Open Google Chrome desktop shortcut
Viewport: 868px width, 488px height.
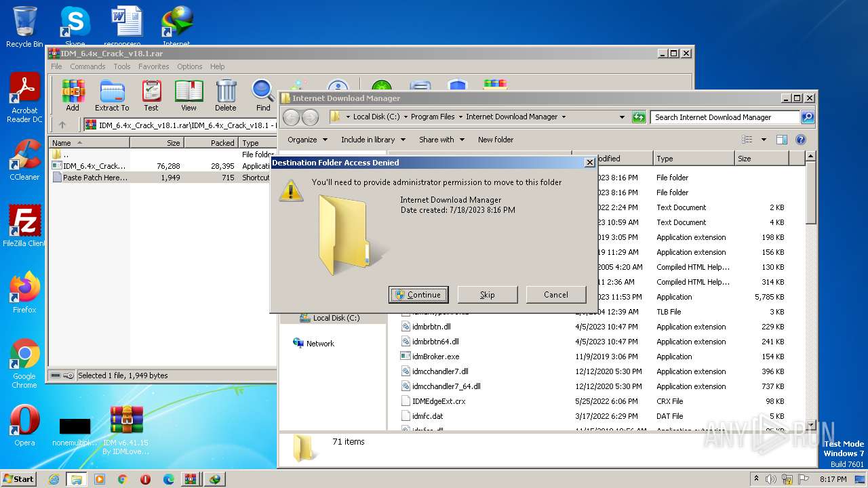(x=24, y=364)
